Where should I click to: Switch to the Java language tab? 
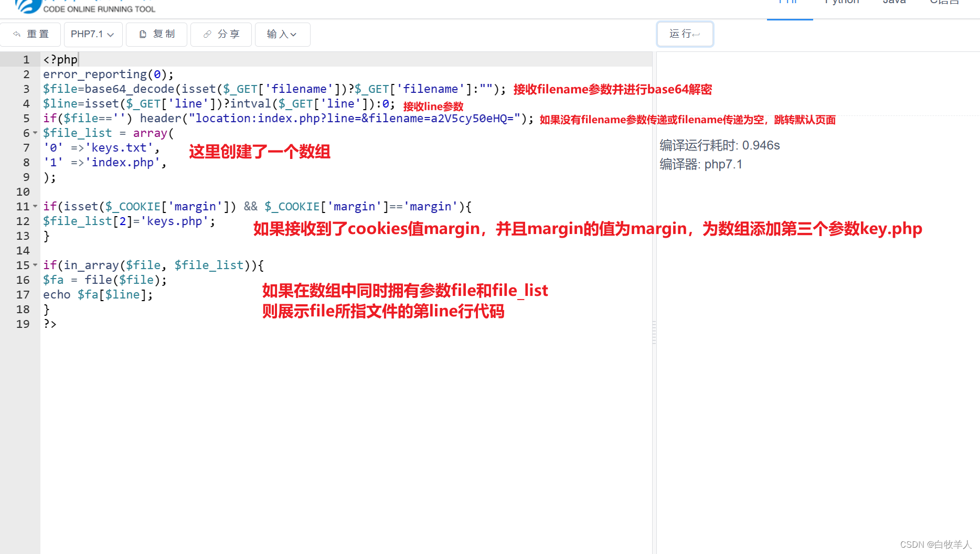click(x=894, y=3)
